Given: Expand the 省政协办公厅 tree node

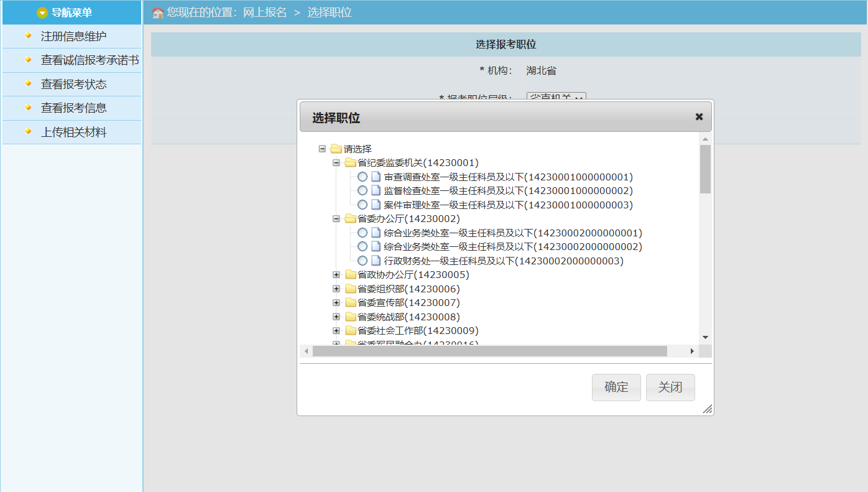Looking at the screenshot, I should [336, 275].
